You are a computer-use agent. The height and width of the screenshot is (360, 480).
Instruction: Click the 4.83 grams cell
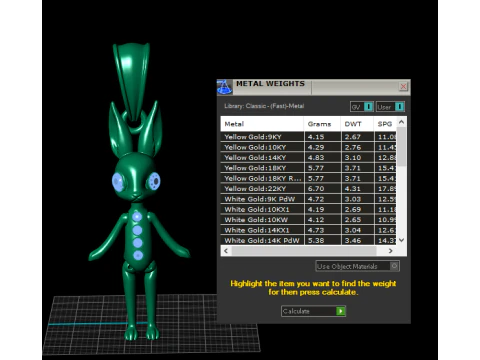(322, 157)
